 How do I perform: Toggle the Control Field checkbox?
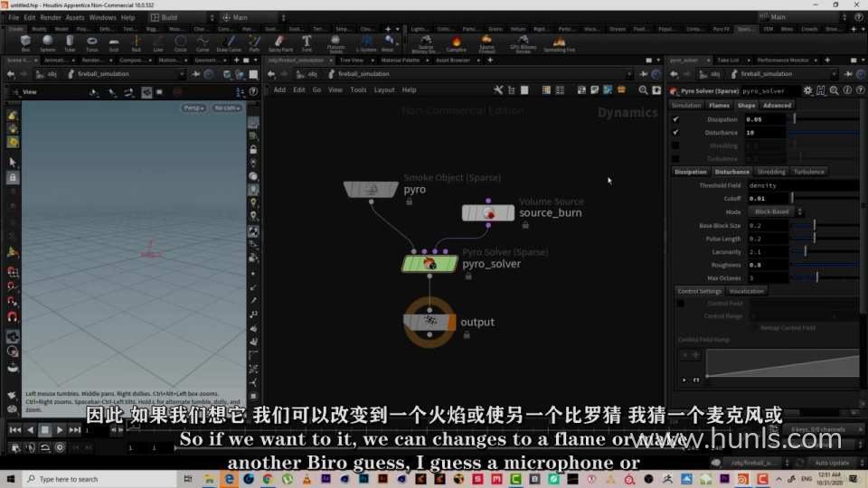(x=681, y=304)
